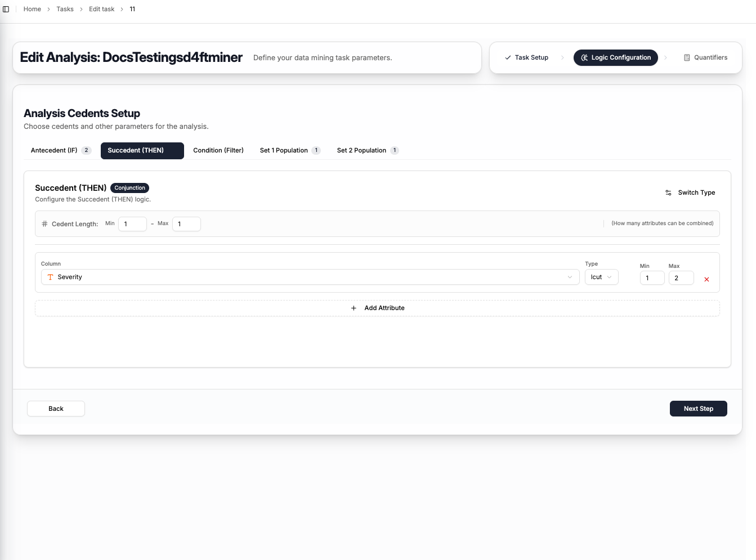Go to the Home breadcrumb link
The width and height of the screenshot is (756, 560).
point(32,9)
